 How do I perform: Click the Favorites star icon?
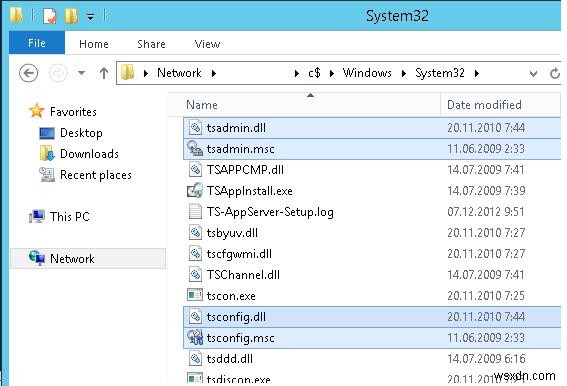(37, 111)
